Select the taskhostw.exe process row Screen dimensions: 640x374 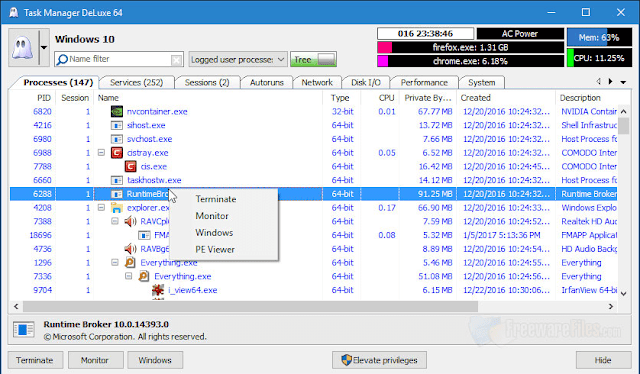[313, 180]
